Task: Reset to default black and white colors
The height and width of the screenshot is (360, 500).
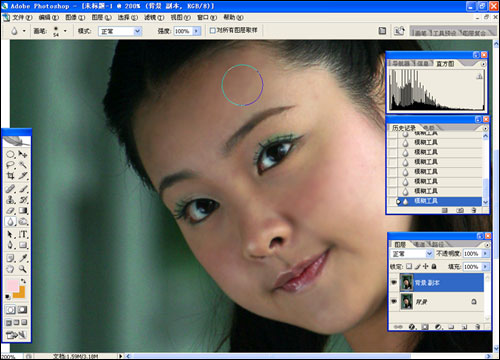Action: (x=8, y=296)
